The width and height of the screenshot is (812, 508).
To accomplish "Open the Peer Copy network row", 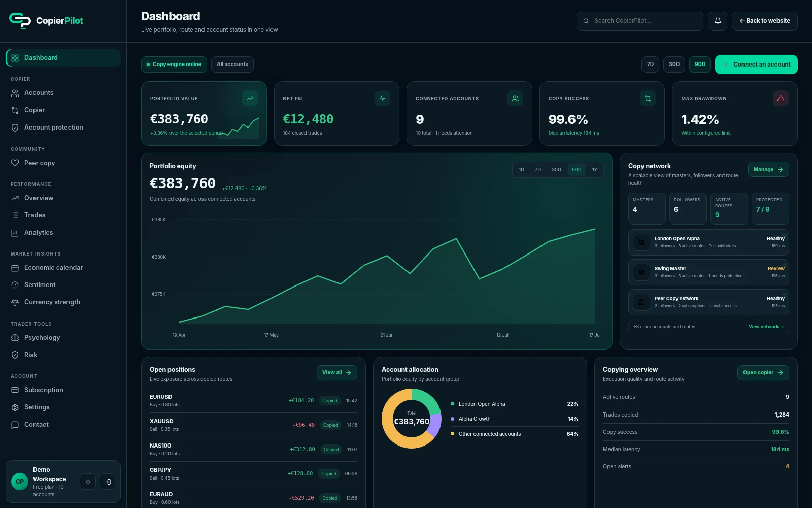I will [x=708, y=302].
